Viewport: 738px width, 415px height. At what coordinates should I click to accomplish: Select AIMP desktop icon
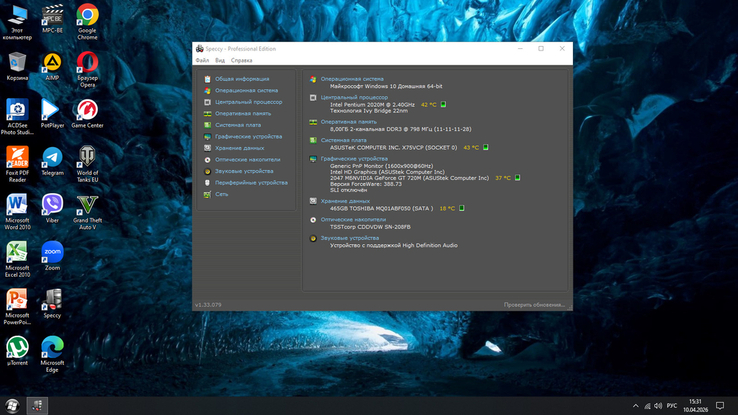point(52,67)
